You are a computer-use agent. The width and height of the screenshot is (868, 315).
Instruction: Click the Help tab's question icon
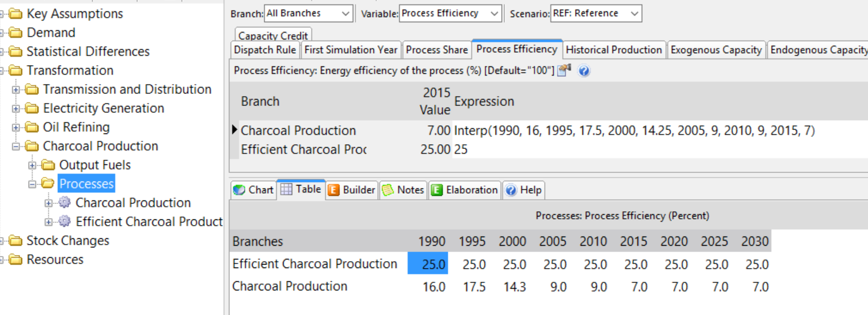[x=511, y=190]
